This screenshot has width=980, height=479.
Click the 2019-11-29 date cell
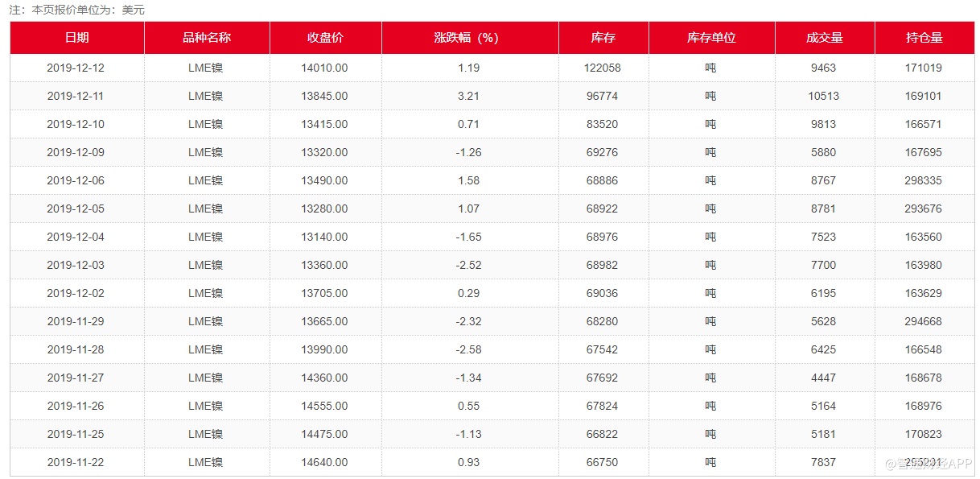coord(76,321)
